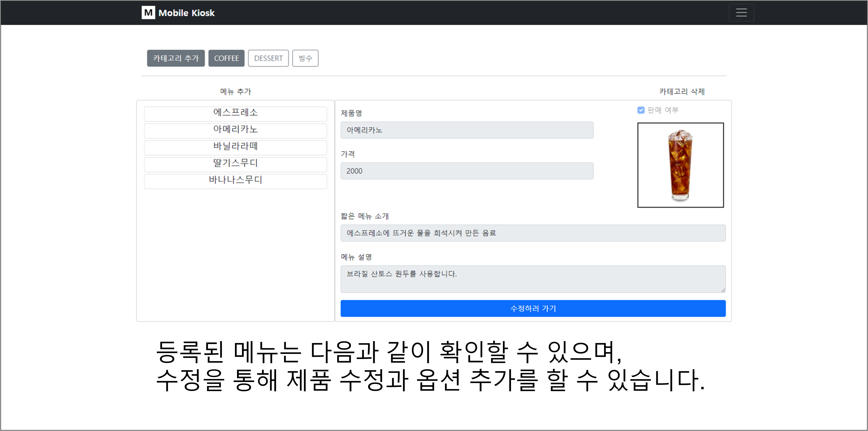This screenshot has width=868, height=431.
Task: Switch to the DESSERT category tab
Action: (x=269, y=58)
